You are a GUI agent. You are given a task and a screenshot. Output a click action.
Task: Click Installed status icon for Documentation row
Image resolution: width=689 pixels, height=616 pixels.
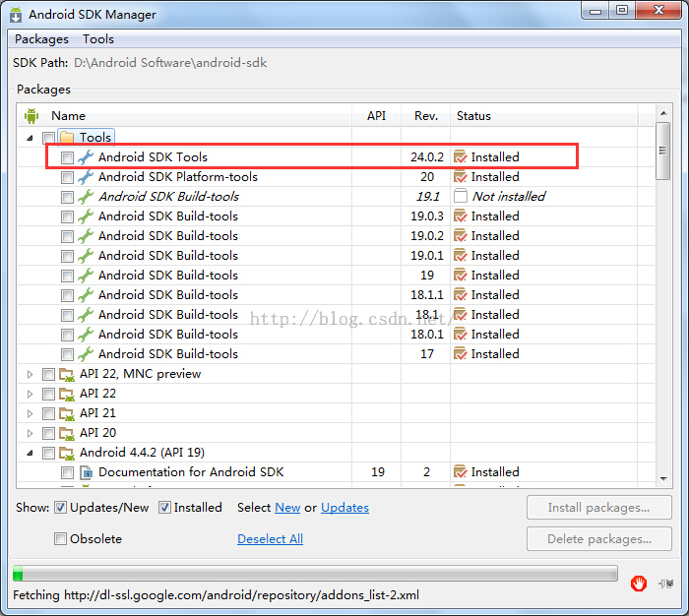[460, 472]
